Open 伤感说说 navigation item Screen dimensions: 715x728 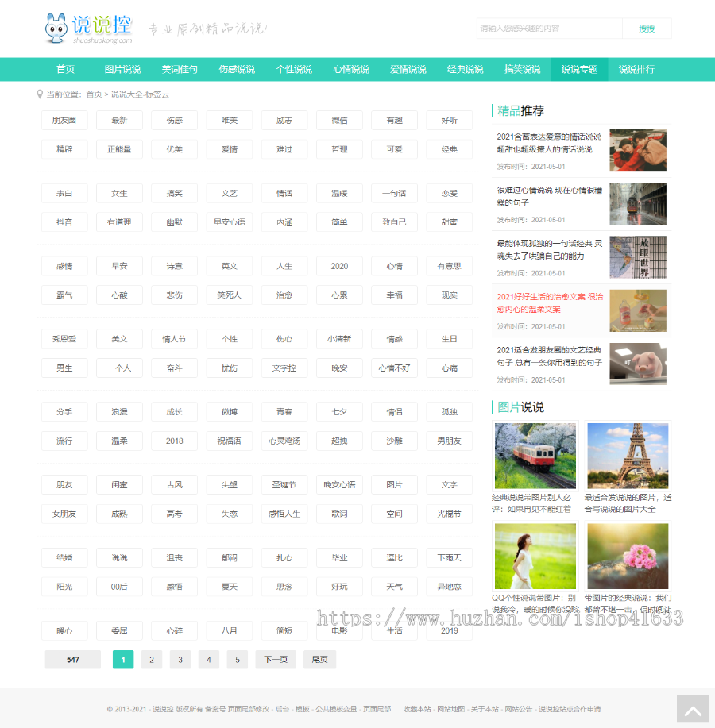[237, 70]
